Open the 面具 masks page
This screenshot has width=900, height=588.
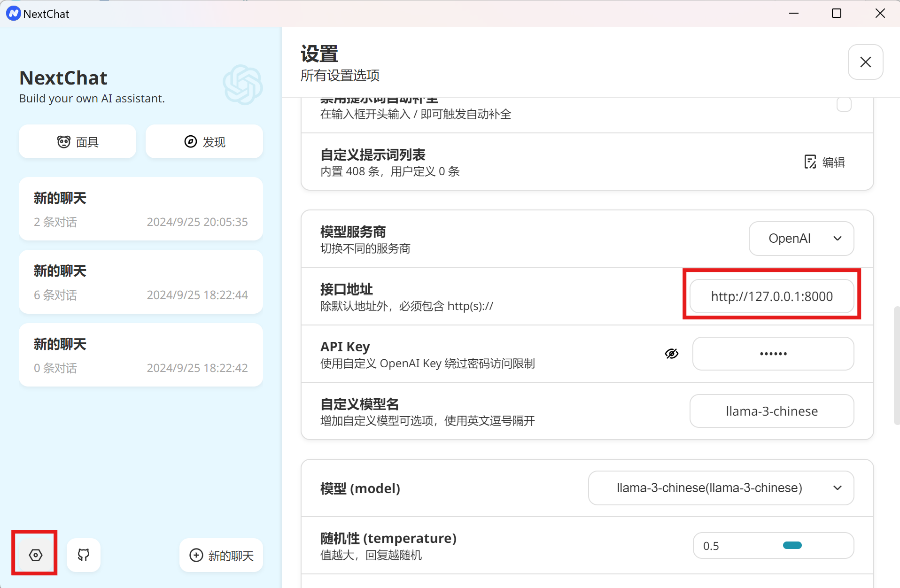78,142
